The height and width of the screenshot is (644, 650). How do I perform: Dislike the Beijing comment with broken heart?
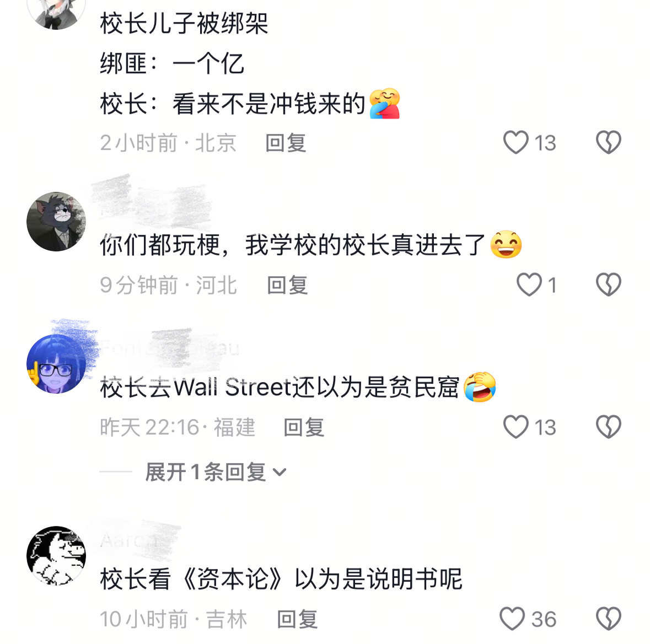tap(608, 142)
